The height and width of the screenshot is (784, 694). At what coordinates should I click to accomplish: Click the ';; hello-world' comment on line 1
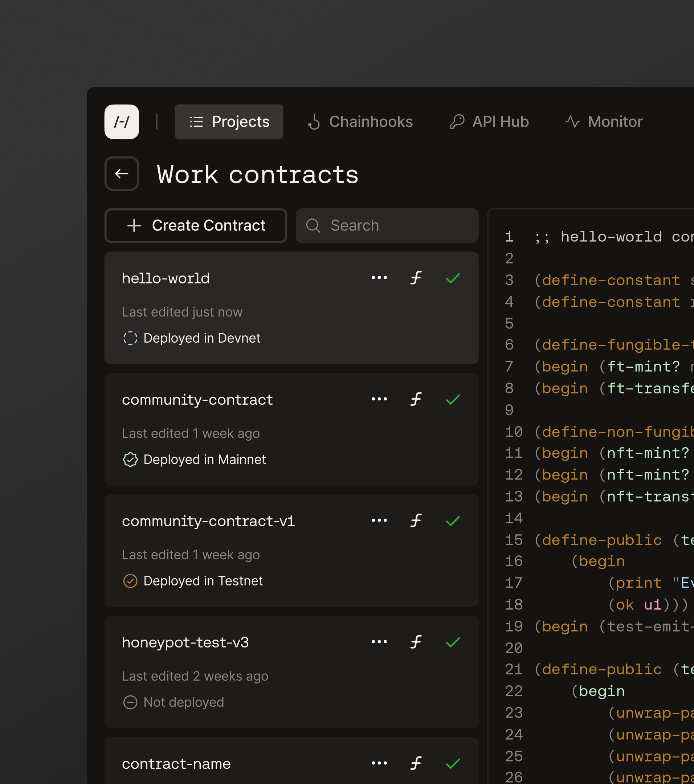tap(598, 237)
